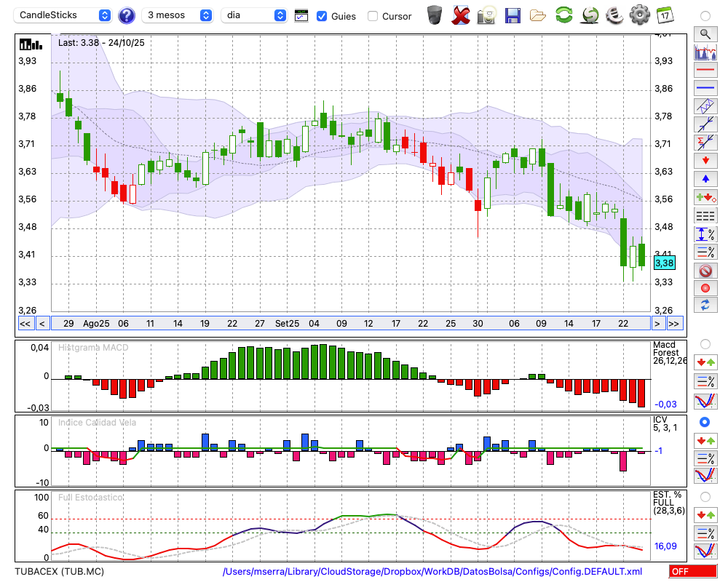Open the calendar icon showing 17
728x582 pixels.
click(x=665, y=15)
